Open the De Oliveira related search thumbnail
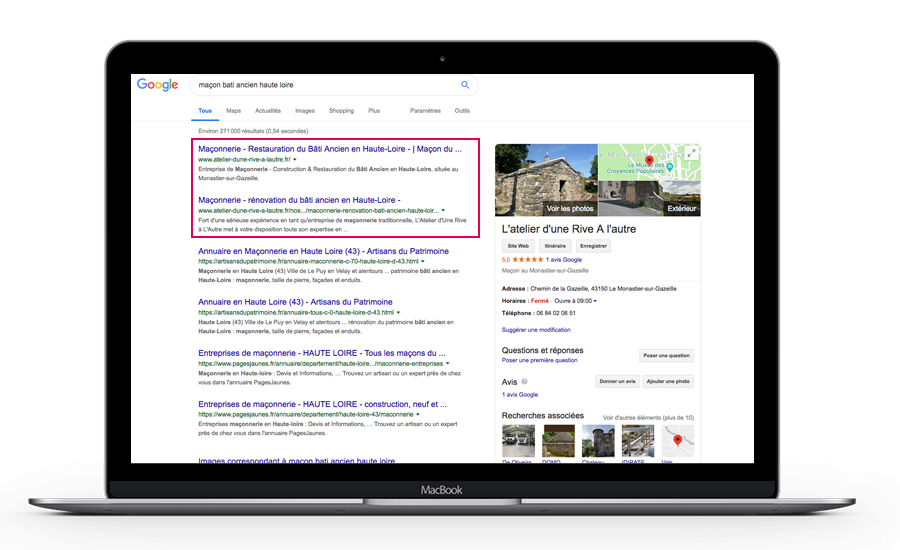Image resolution: width=900 pixels, height=550 pixels. click(518, 441)
